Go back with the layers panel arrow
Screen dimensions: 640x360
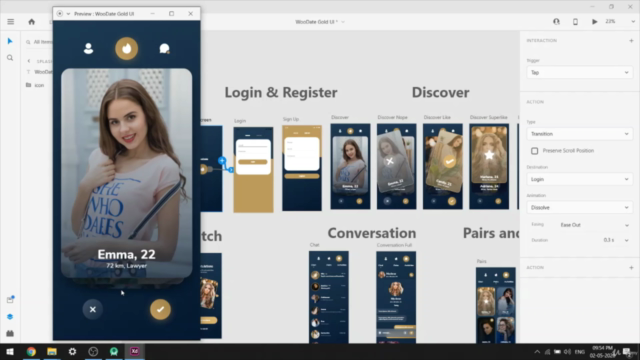(29, 61)
